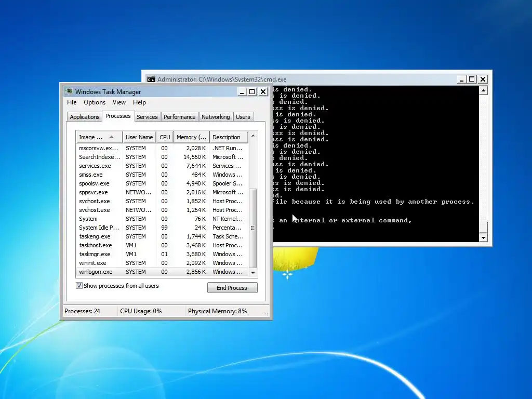Sort by Memory column header
The width and height of the screenshot is (532, 399).
tap(191, 137)
